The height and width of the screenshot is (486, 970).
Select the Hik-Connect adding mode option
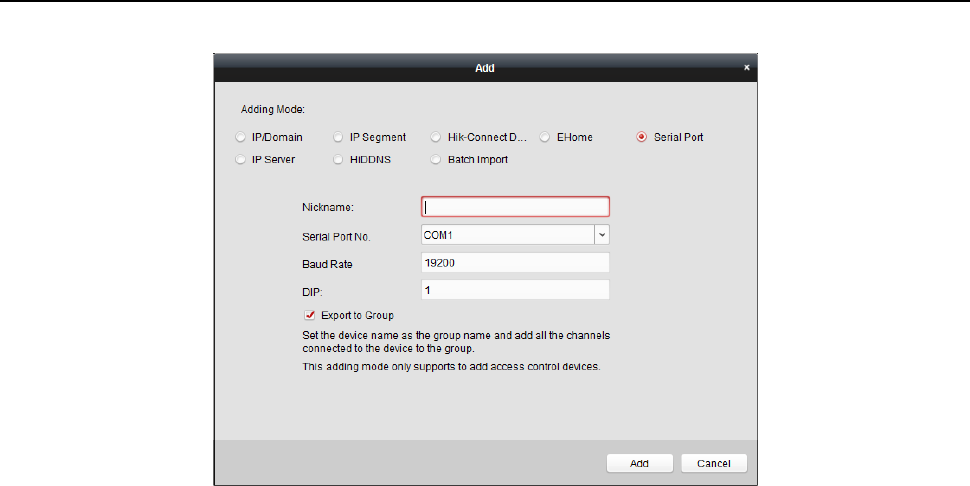tap(437, 137)
